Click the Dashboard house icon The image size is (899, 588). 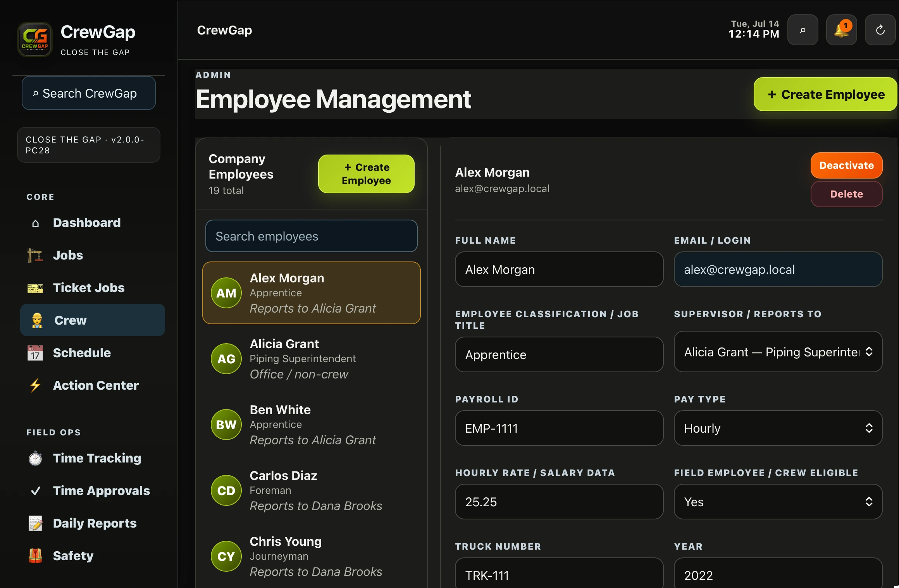pos(35,223)
